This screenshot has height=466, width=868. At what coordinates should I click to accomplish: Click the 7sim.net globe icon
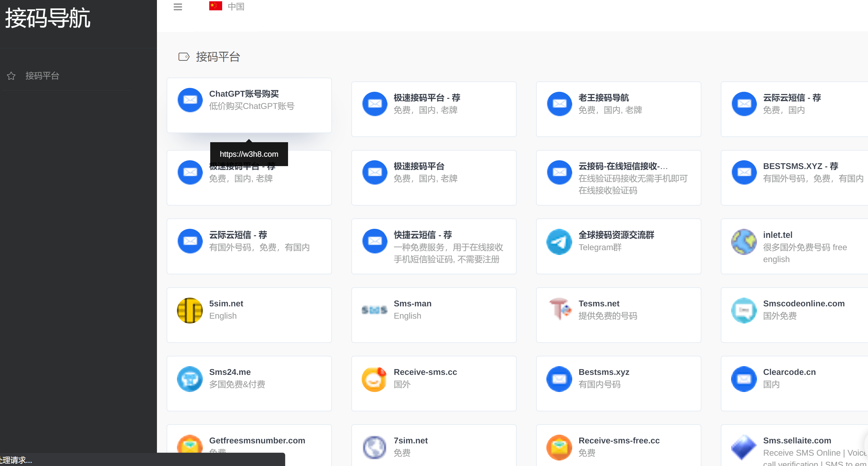[x=374, y=448]
